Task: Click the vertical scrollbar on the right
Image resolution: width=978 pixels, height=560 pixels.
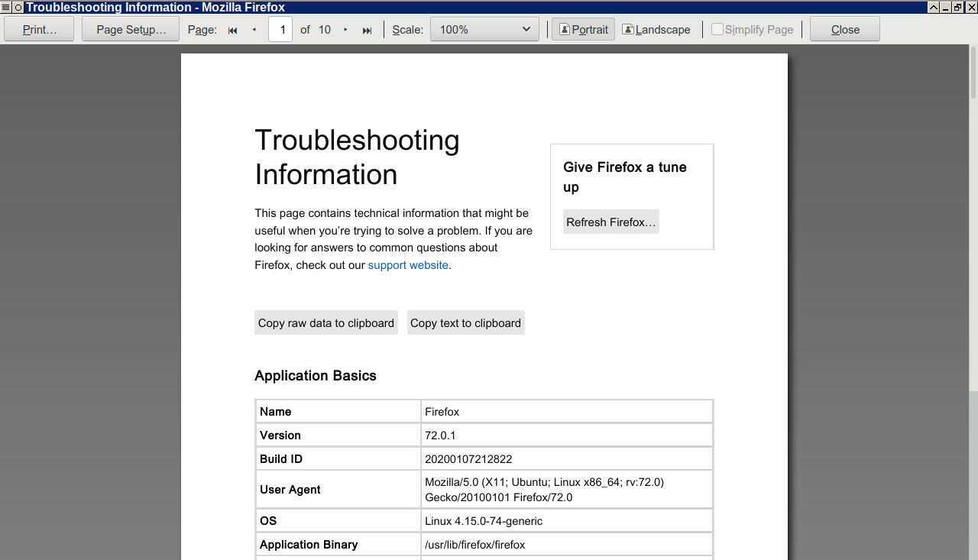Action: 973,229
